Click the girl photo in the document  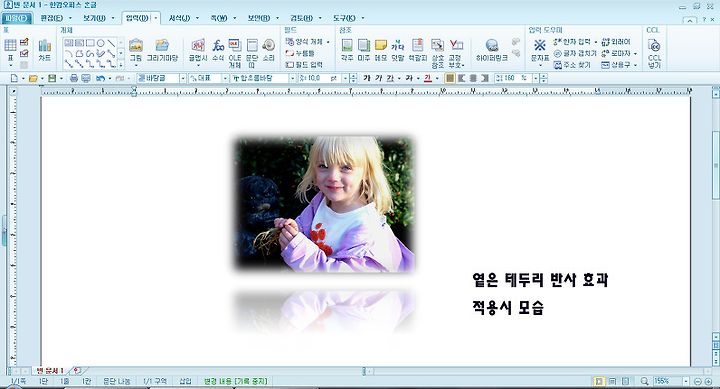[325, 204]
